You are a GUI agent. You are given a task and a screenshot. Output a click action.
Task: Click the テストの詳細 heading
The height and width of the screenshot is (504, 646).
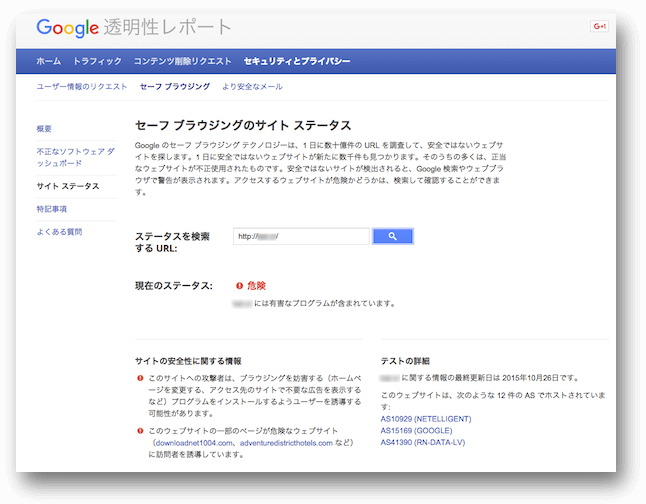coord(405,361)
